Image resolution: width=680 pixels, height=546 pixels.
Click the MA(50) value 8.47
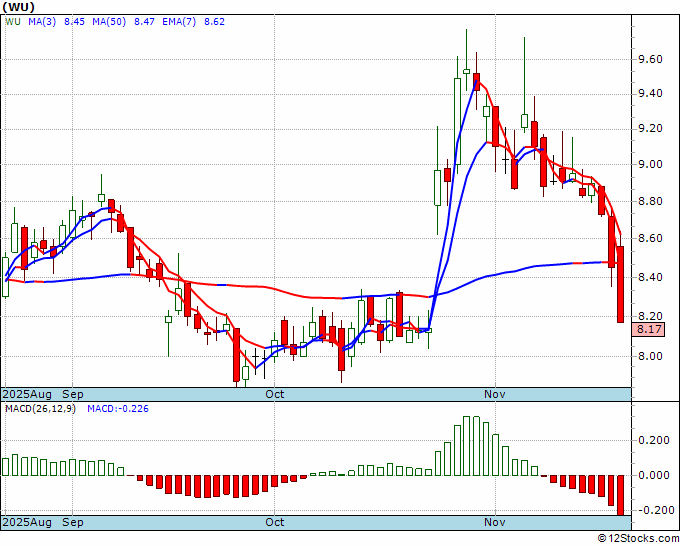(x=144, y=22)
